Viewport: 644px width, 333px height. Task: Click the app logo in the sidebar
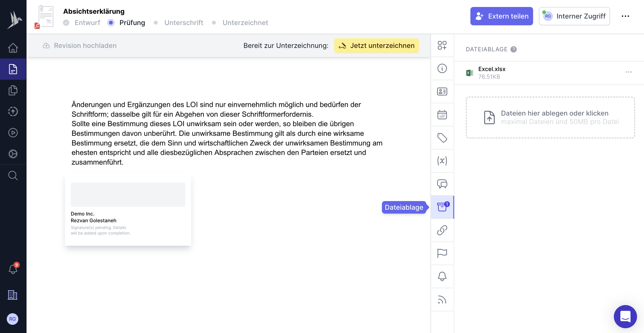pyautogui.click(x=14, y=20)
